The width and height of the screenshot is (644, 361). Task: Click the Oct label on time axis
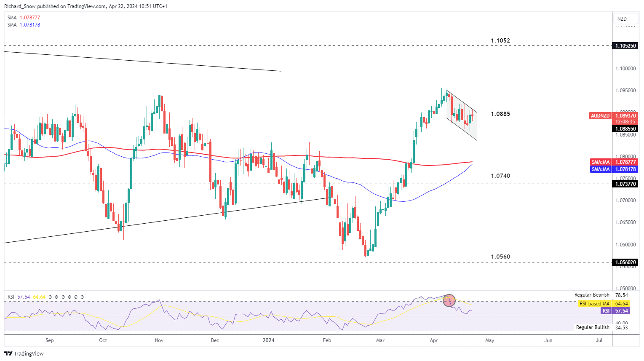[103, 340]
